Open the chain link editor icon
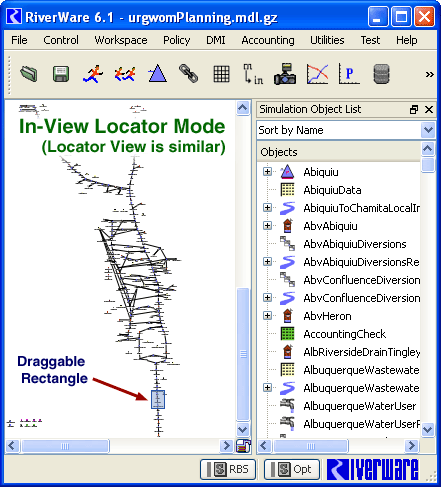441x487 pixels. pos(189,74)
